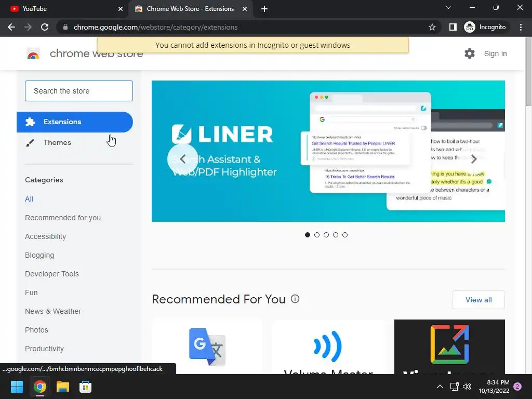Open the clock showing 8:34 PM
This screenshot has width=532, height=399.
tap(494, 387)
